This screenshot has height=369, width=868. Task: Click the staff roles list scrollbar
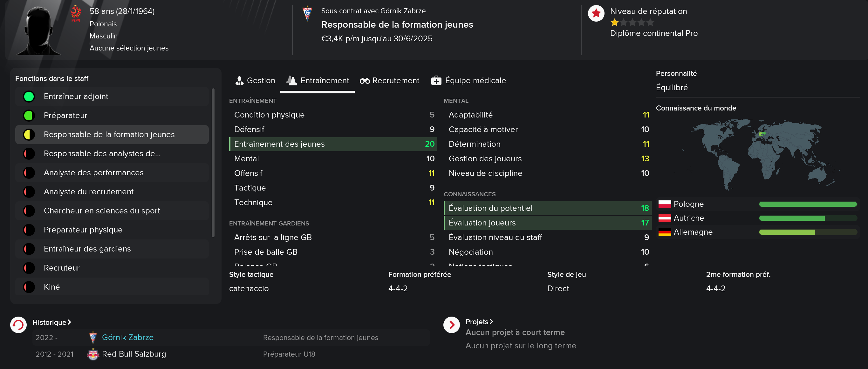coord(213,163)
